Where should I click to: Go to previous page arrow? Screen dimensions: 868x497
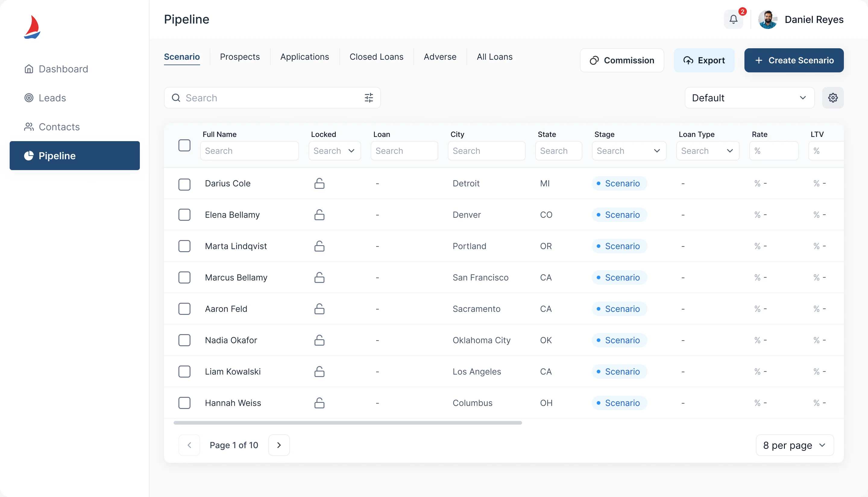(189, 445)
